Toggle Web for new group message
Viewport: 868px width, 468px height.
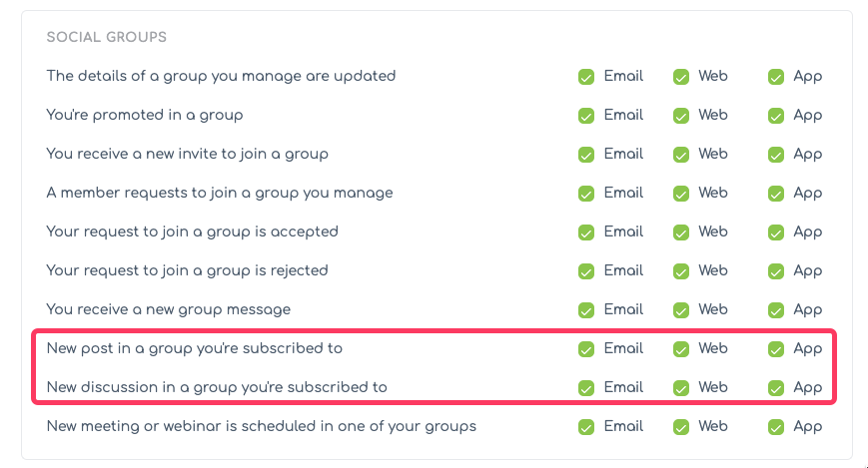coord(681,310)
